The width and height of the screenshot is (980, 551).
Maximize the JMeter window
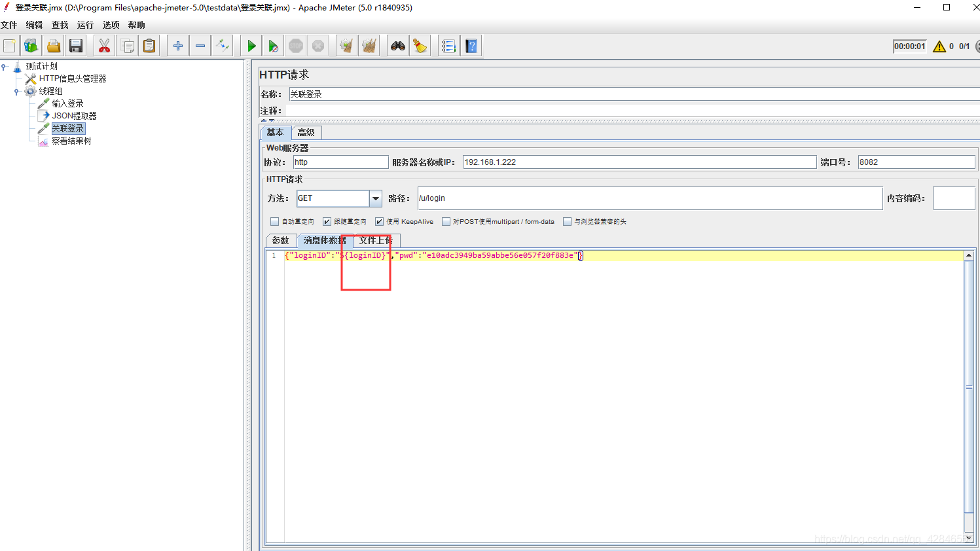pyautogui.click(x=947, y=8)
